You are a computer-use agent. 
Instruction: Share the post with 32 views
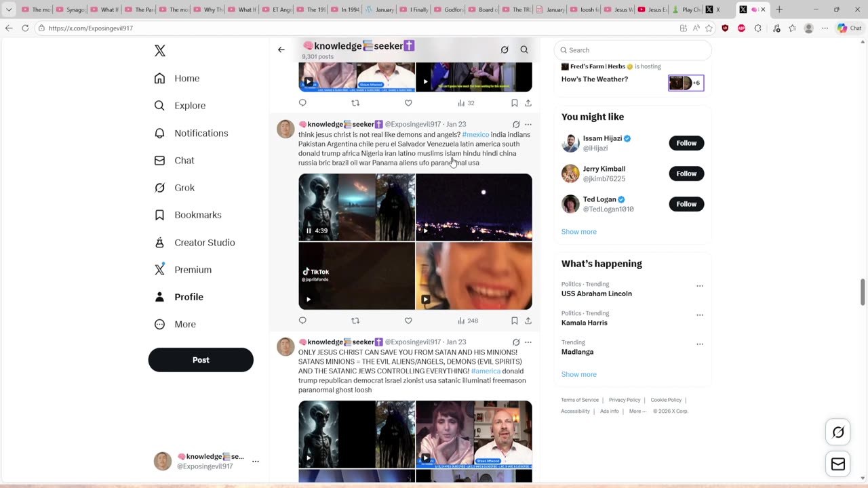coord(528,103)
